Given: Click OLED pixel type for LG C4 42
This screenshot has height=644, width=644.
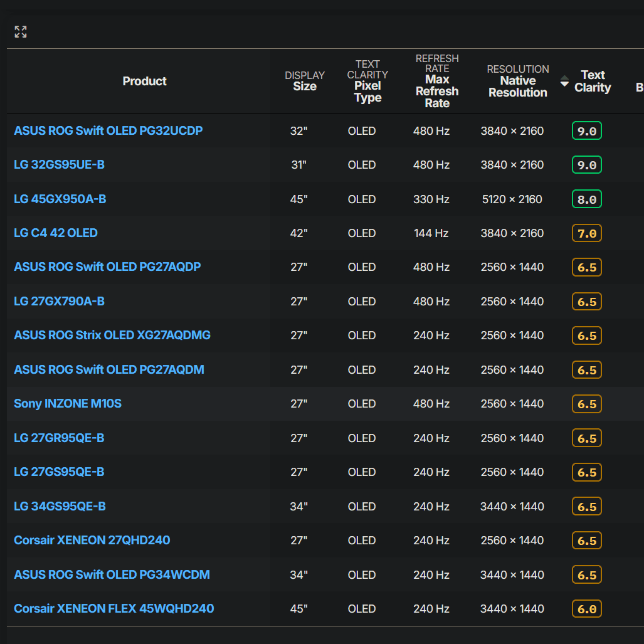Looking at the screenshot, I should 362,233.
